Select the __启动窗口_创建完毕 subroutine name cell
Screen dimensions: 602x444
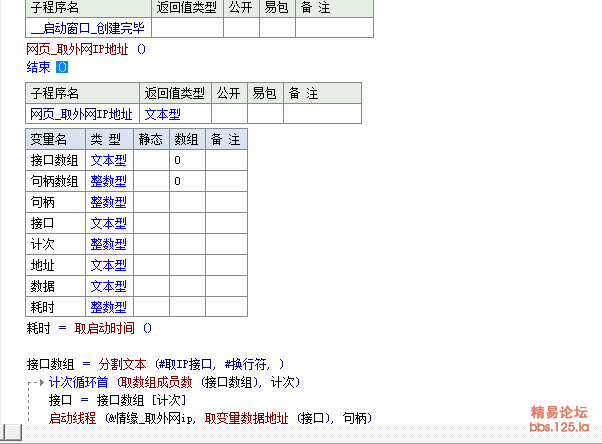click(88, 28)
